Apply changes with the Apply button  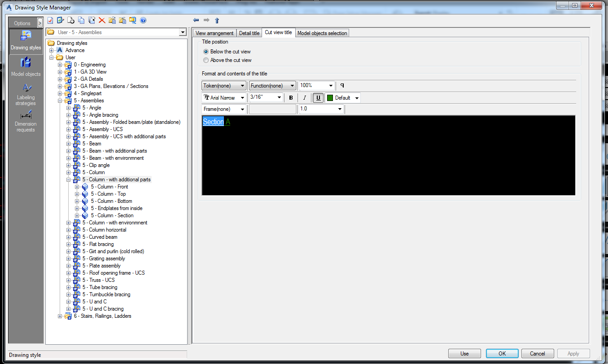(x=574, y=353)
